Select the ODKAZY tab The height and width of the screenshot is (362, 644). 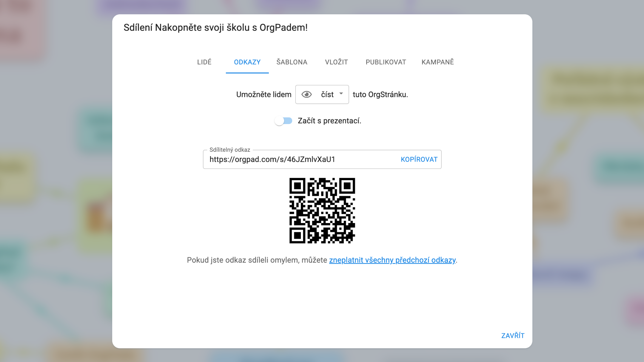click(x=247, y=62)
